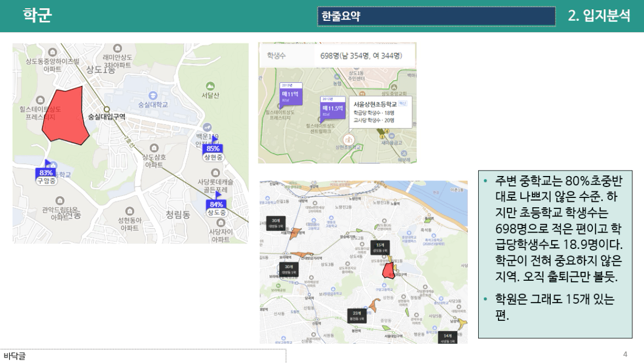Select the 상현초등학교 school pin icon
This screenshot has width=644, height=363.
(x=349, y=139)
